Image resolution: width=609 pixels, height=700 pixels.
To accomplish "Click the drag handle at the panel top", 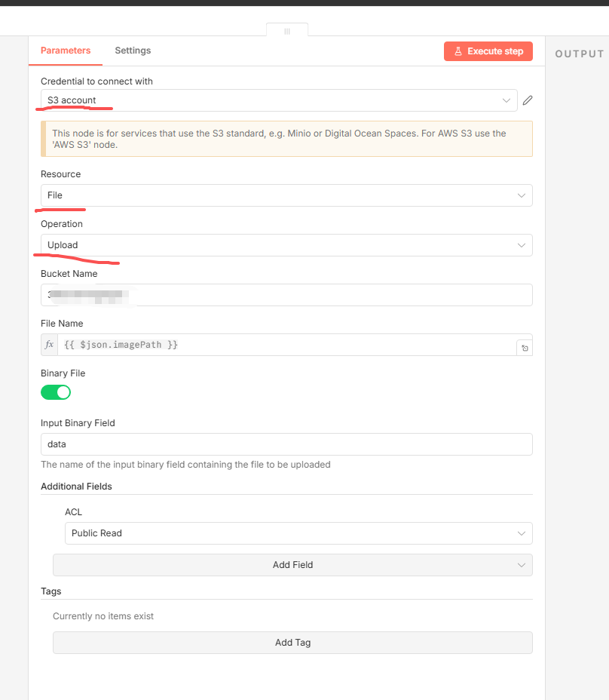I will [x=286, y=31].
